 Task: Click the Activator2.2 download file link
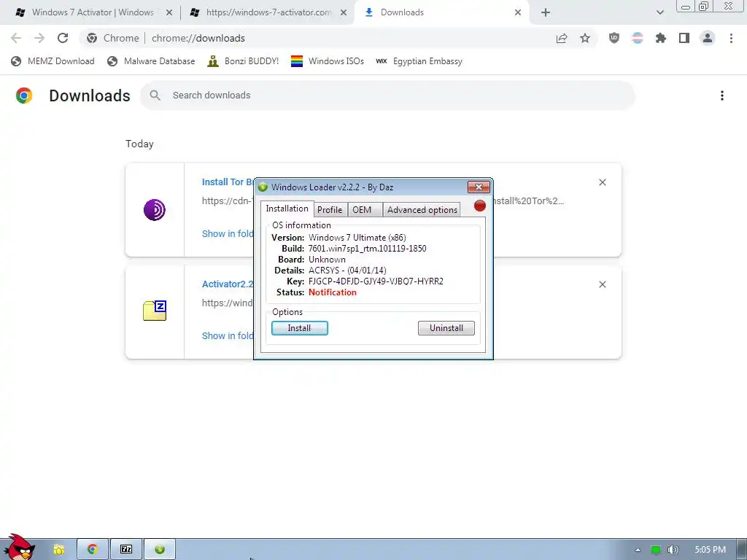click(228, 284)
